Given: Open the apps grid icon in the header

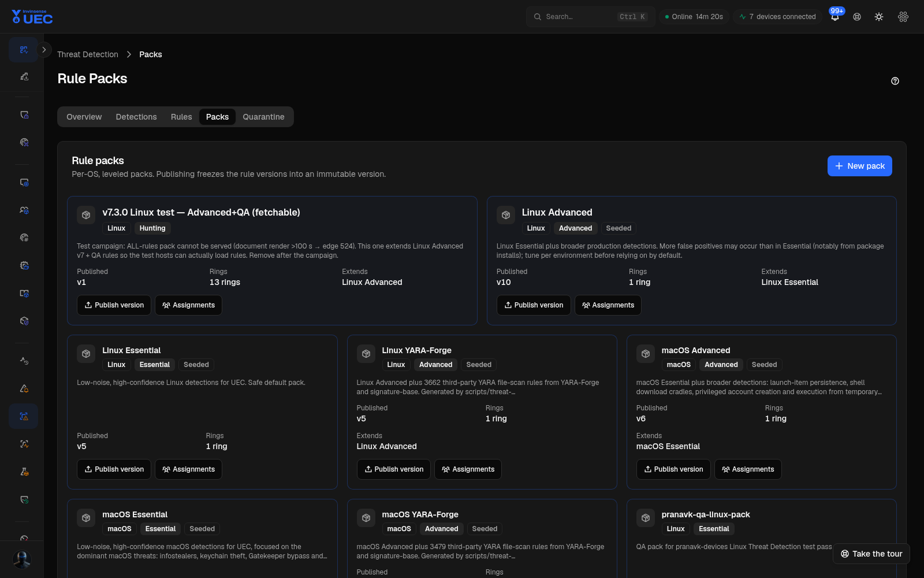Looking at the screenshot, I should (903, 17).
